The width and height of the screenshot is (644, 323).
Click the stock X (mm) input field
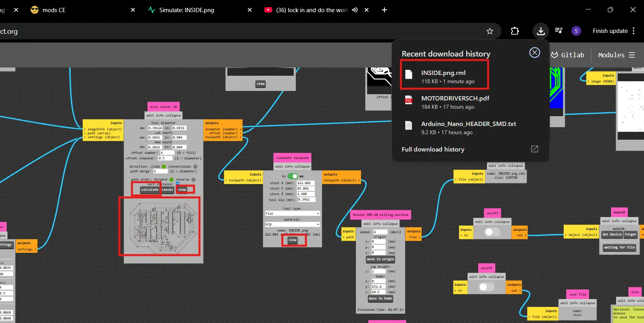pyautogui.click(x=306, y=183)
